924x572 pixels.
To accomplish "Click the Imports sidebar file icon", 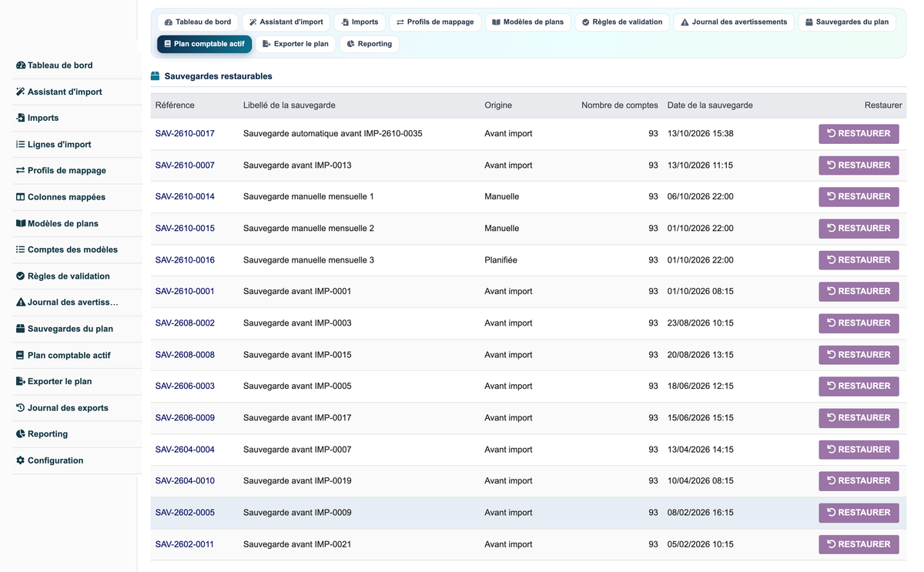I will [21, 118].
